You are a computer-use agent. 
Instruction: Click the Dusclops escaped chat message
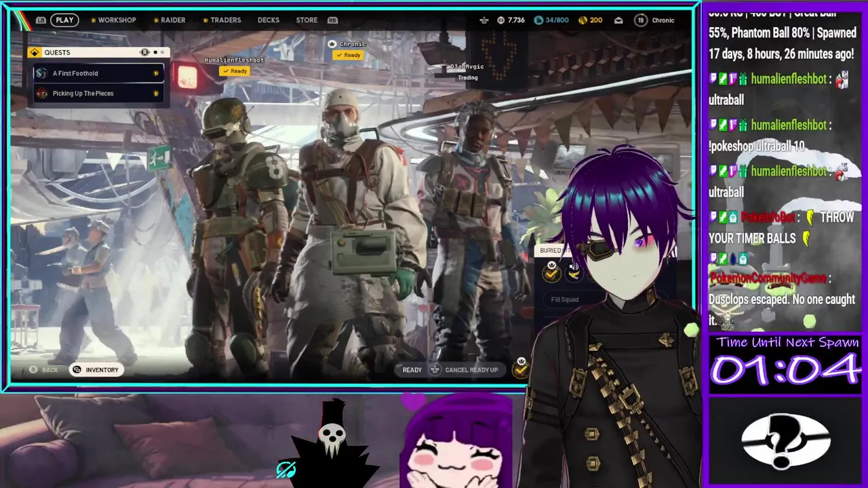click(781, 309)
